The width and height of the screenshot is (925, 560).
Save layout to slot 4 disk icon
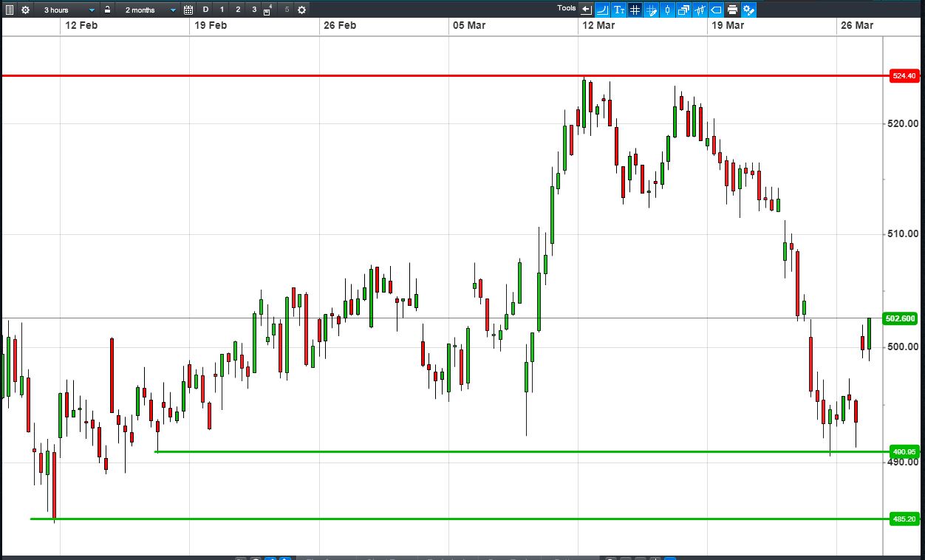pyautogui.click(x=267, y=10)
